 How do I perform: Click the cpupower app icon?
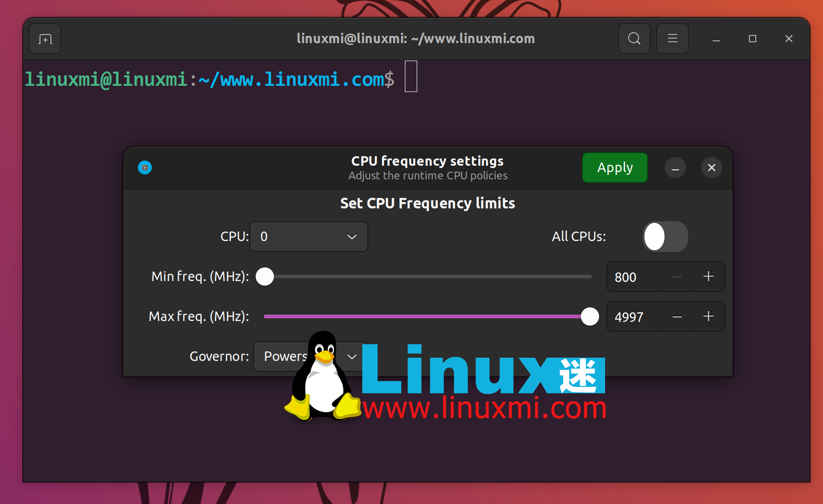(x=145, y=168)
